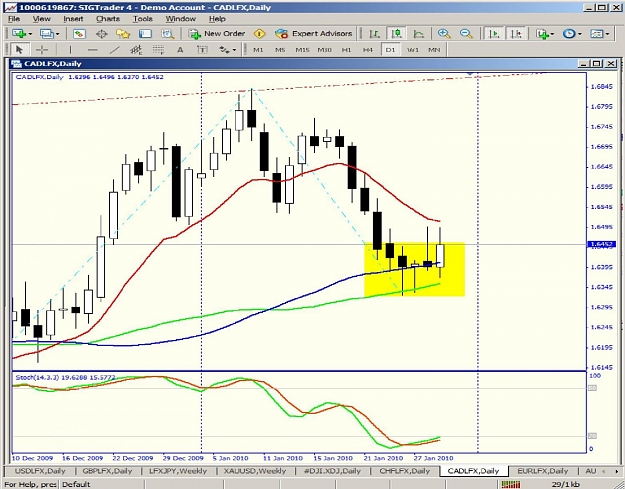Select the Equidistant Channel tool
The height and width of the screenshot is (489, 625).
point(136,50)
